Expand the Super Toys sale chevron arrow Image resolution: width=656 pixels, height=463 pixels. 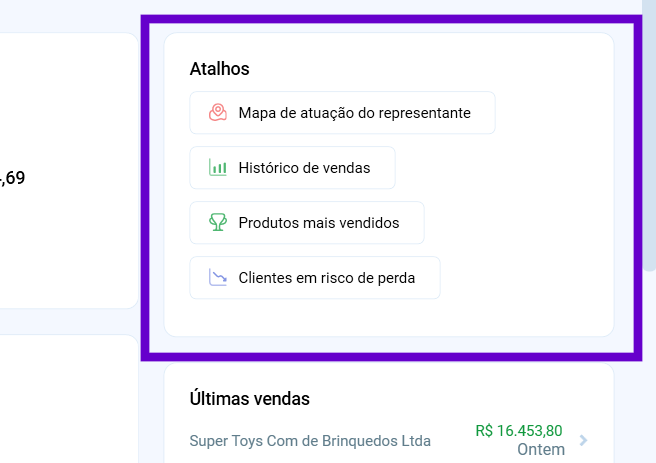pos(584,440)
